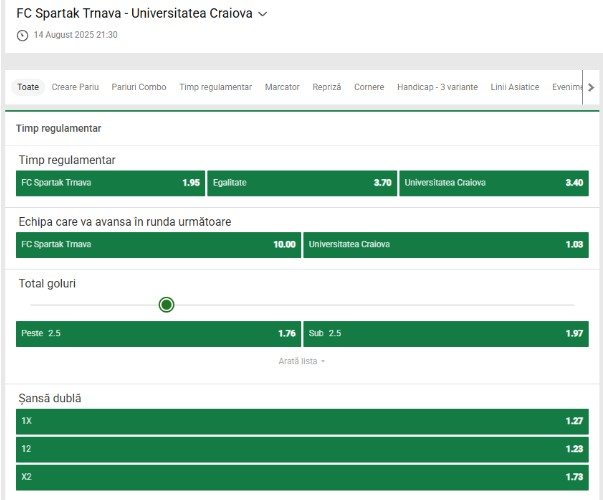The image size is (603, 500).
Task: Pick double chance 12 at 1.23
Action: coord(302,449)
